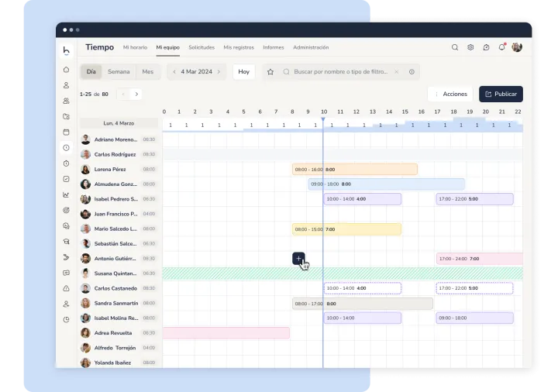Click the home icon in left sidebar

(x=66, y=69)
